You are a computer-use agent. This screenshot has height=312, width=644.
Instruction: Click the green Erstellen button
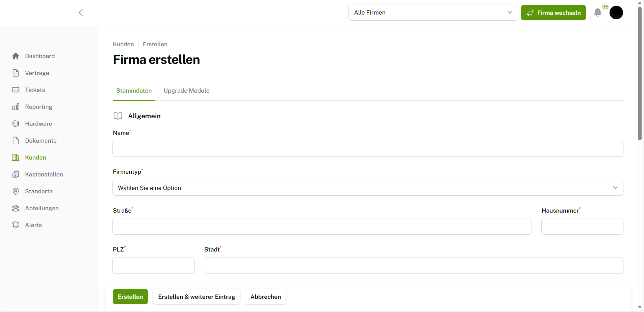(130, 297)
